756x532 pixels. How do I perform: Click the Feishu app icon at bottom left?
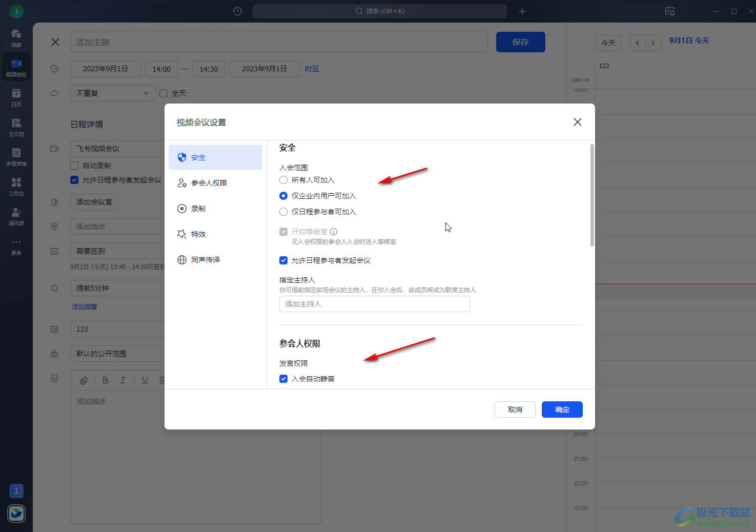click(16, 513)
